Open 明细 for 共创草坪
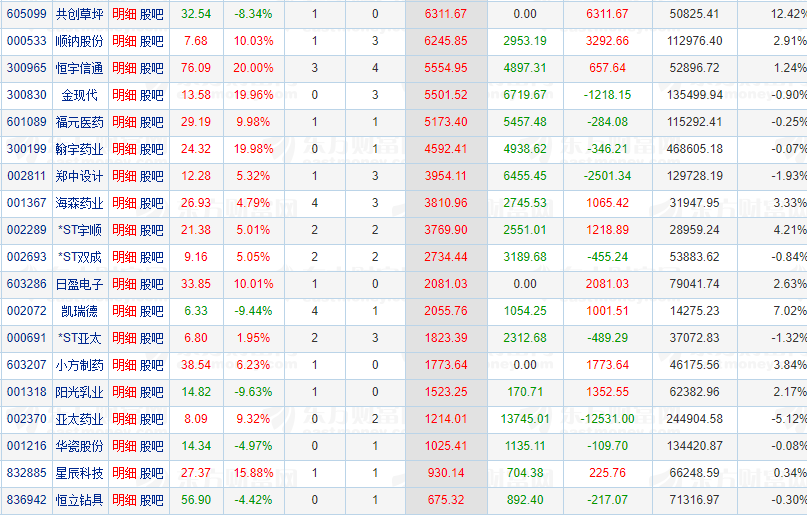The width and height of the screenshot is (807, 515). click(124, 14)
